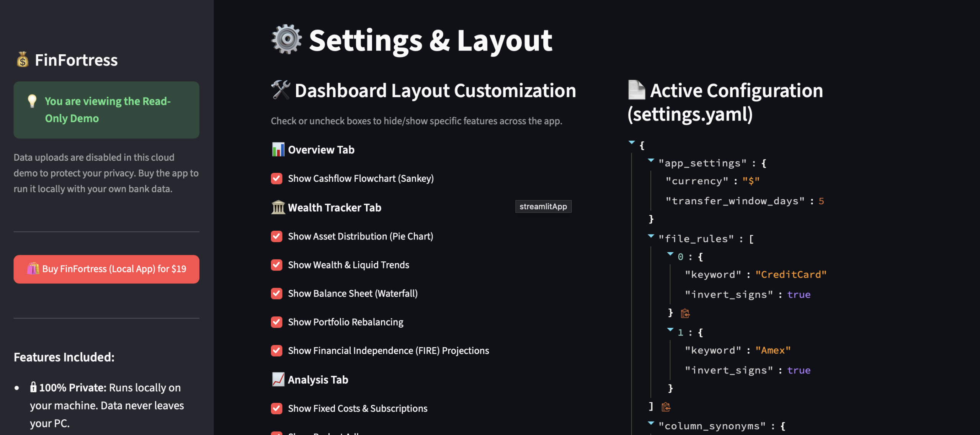Toggle Show Fixed Costs & Subscriptions checkbox
Screen dimensions: 980x435
click(x=276, y=408)
